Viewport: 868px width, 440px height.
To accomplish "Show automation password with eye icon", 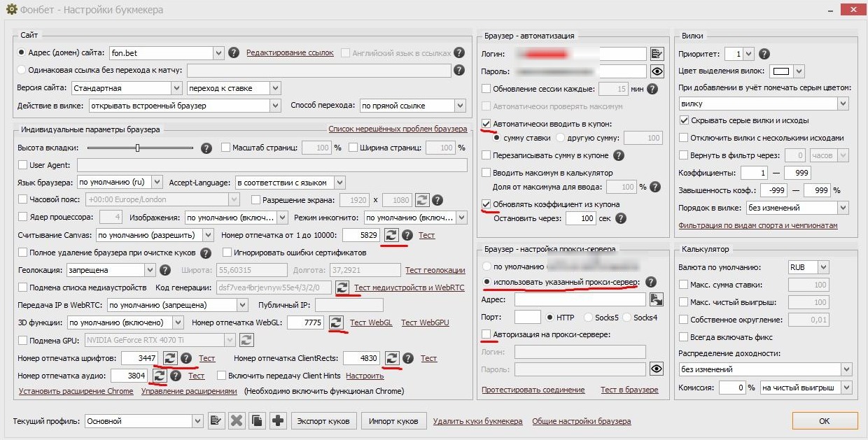I will 657,71.
